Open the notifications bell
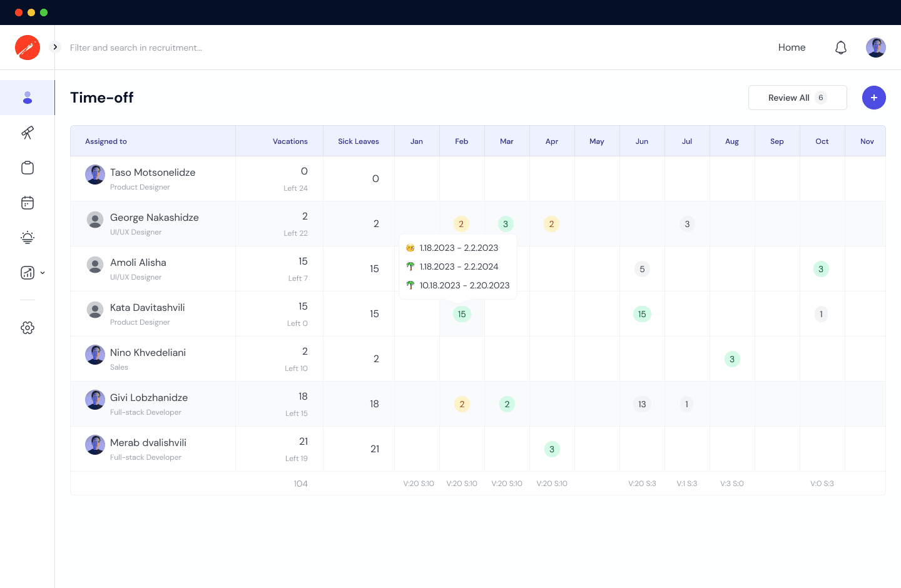Screen dimensions: 901x588 [x=841, y=47]
